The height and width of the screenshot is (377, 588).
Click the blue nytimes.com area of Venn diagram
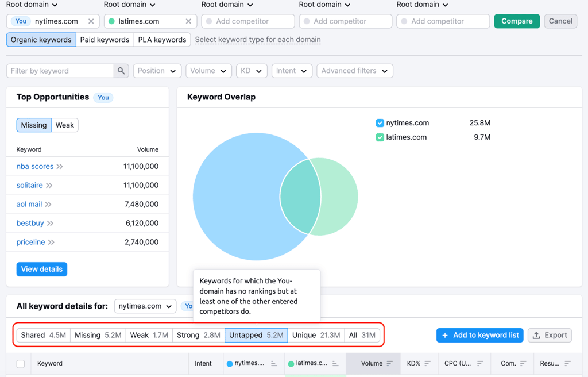pyautogui.click(x=236, y=197)
